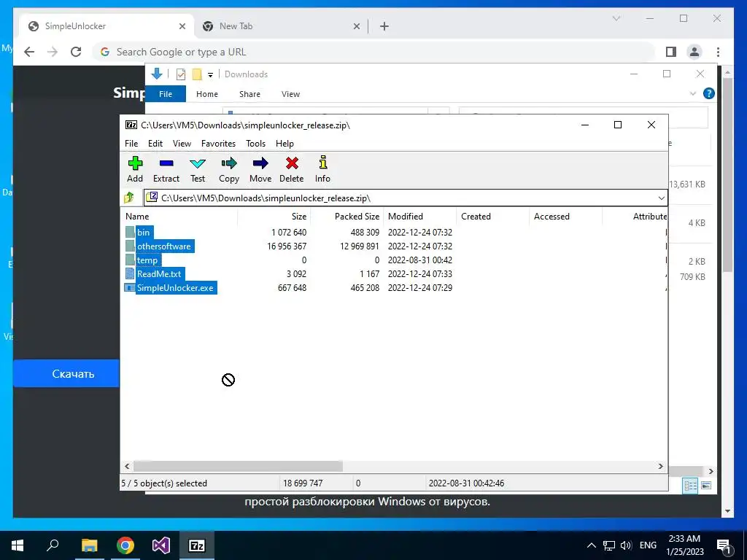
Task: Open Visual Studio from taskbar
Action: (161, 545)
